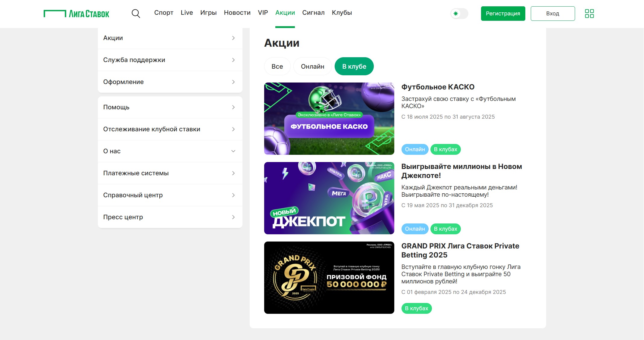Go to the Клубы menu item
Screen dimensions: 644x340
(x=342, y=13)
